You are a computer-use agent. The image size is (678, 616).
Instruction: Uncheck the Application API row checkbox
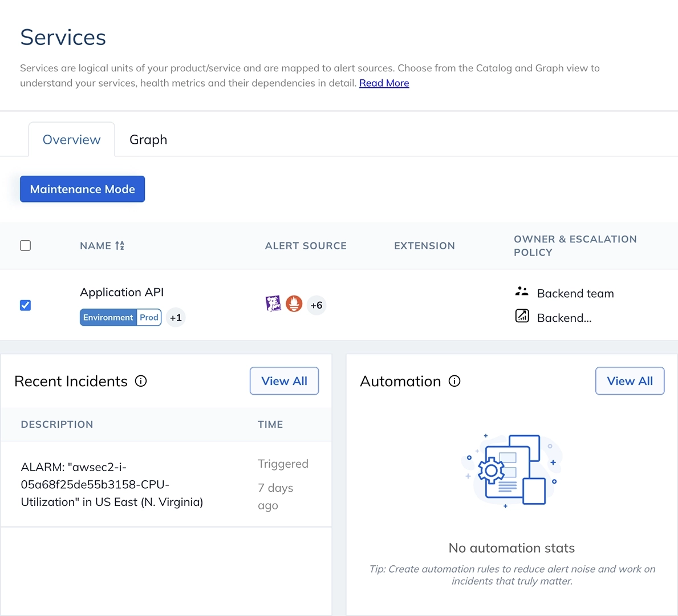(x=26, y=305)
